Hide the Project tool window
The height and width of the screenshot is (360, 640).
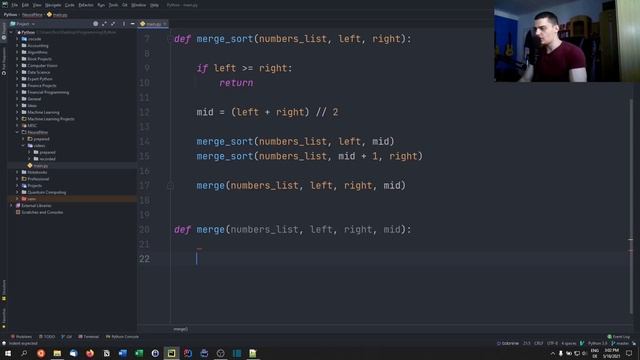(132, 24)
